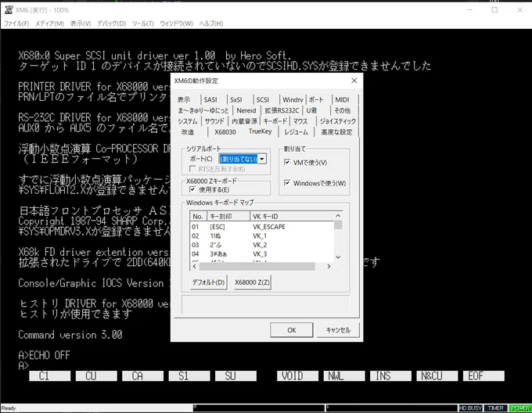Click the デフォルト(D) button
Viewport: 532px width, 413px height.
click(x=208, y=282)
